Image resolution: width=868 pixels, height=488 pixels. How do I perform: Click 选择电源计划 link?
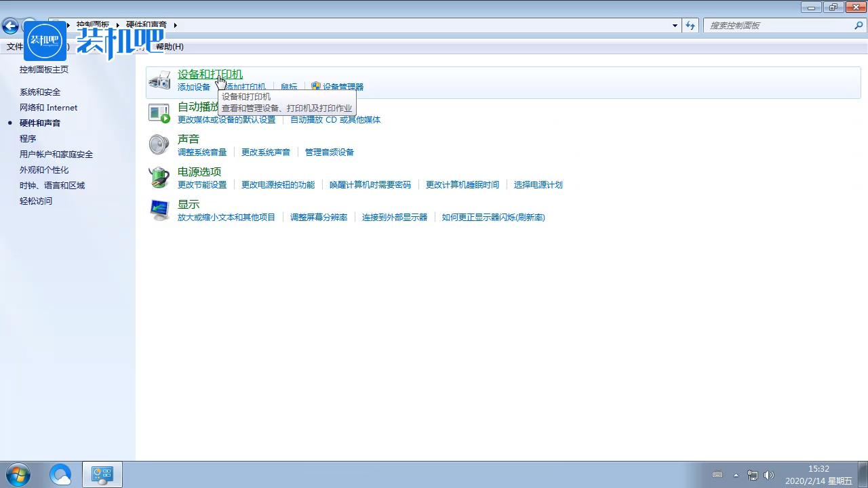(538, 184)
